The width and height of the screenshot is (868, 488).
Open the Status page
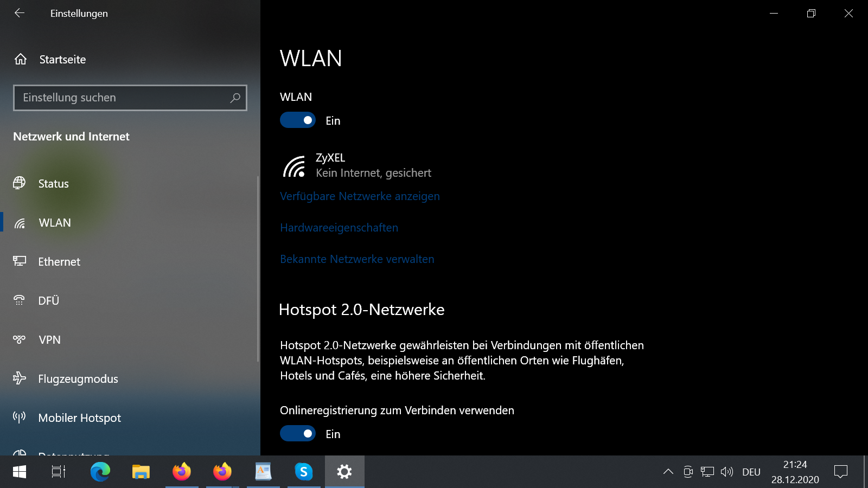click(53, 184)
